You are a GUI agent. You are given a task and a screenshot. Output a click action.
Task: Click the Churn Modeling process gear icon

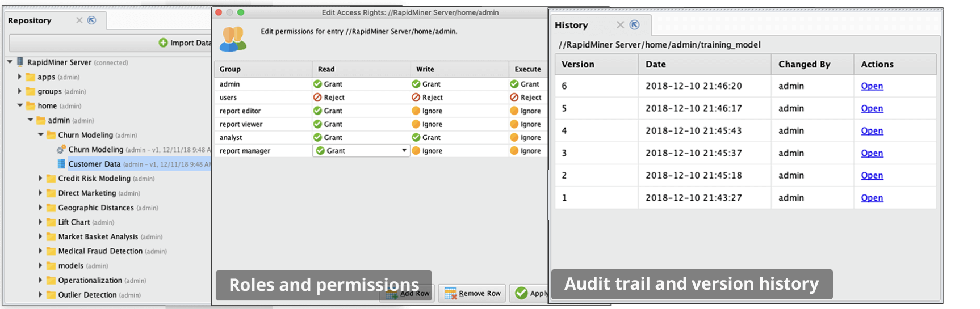(61, 150)
